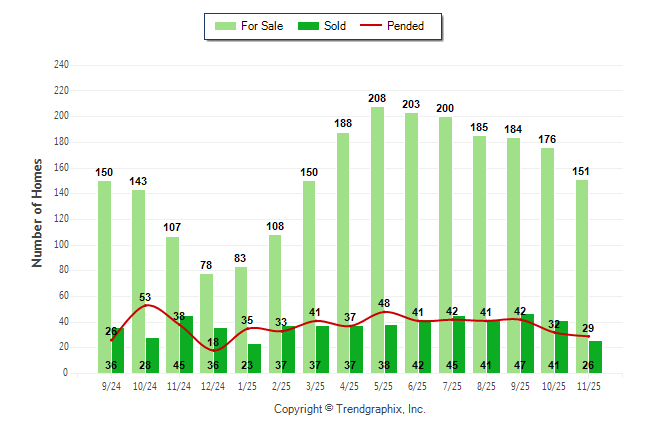Click the 11/25 x-axis date label
Viewport: 646px width, 434px height.
[x=590, y=385]
